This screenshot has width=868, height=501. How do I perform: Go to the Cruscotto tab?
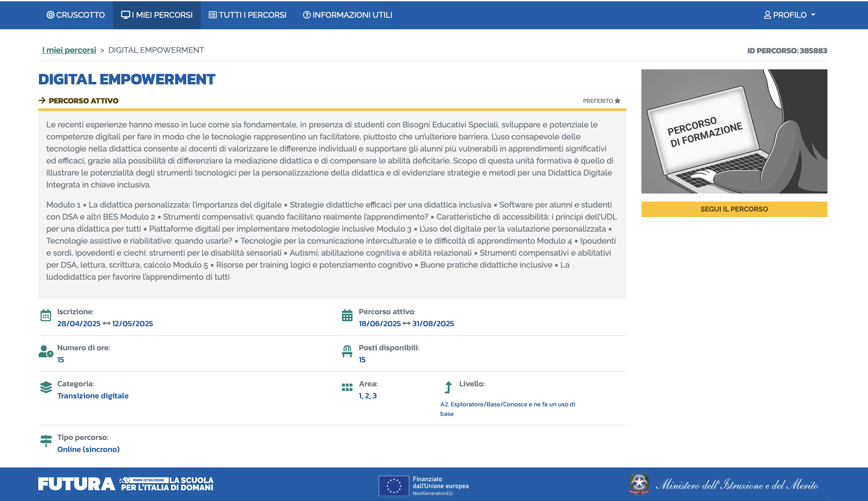(76, 15)
